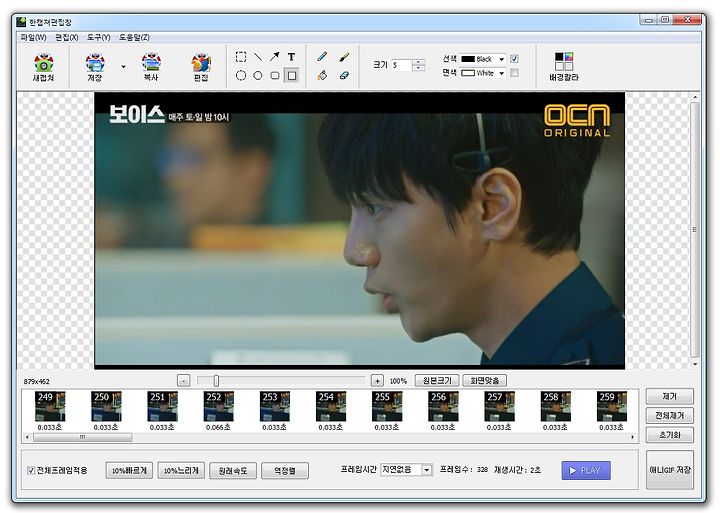Click the 크기 size input field
Screen dimensions: 720x513
401,65
